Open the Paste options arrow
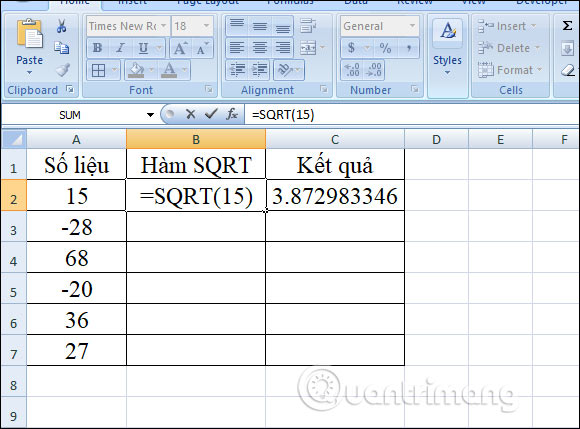Viewport: 580px width, 429px height. [x=29, y=73]
